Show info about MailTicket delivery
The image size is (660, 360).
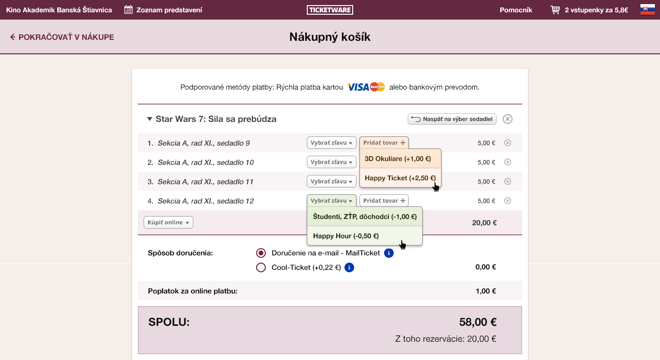(x=389, y=253)
